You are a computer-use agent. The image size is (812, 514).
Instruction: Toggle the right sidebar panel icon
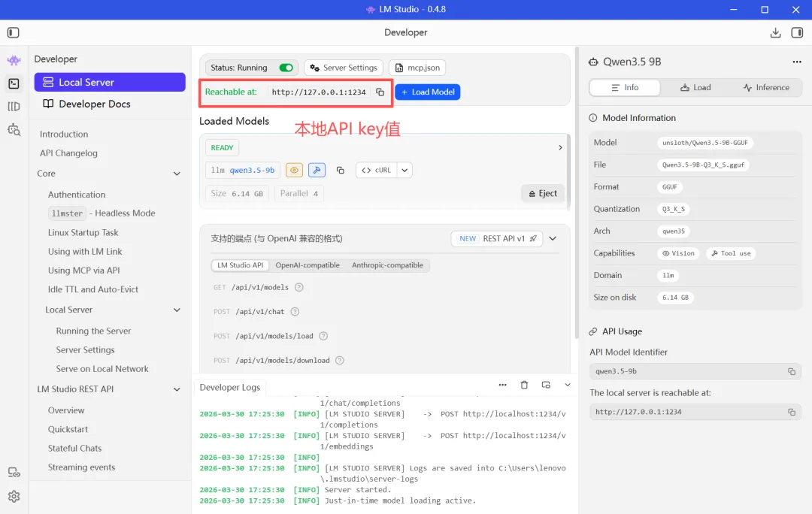pyautogui.click(x=797, y=32)
